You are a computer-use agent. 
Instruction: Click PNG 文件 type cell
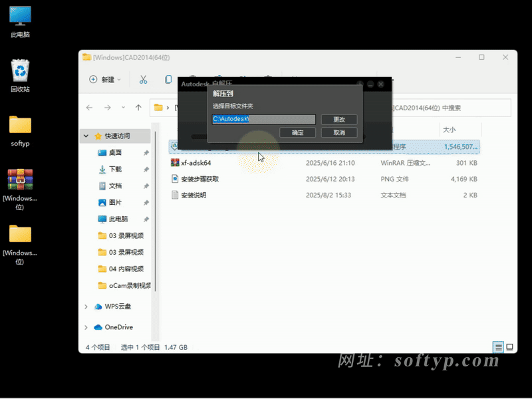394,179
